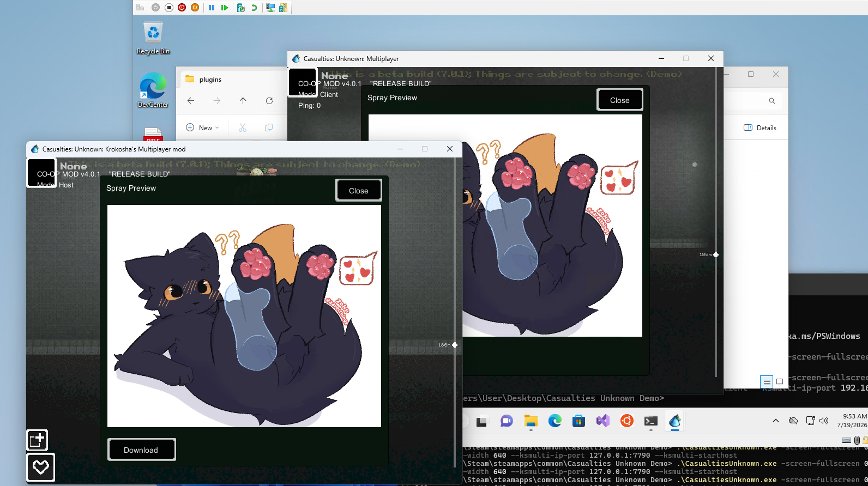
Task: Click the spray preview image in client window
Action: 552,226
